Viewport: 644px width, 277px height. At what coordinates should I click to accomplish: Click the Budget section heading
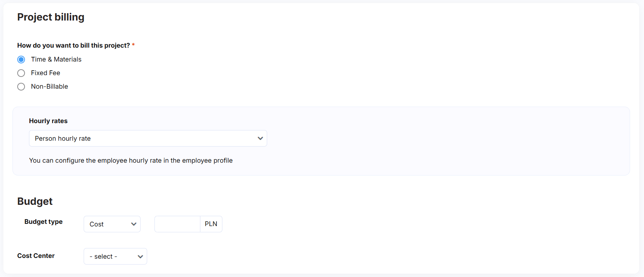[x=35, y=201]
